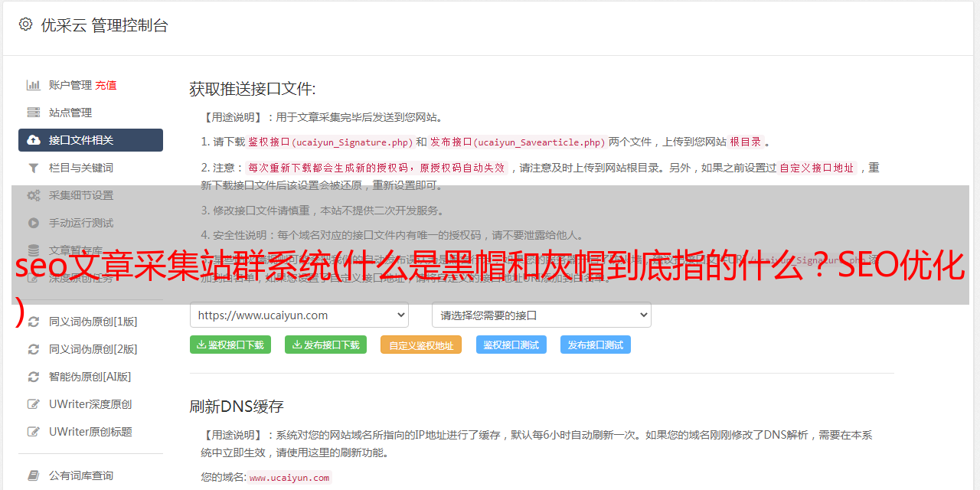Screen dimensions: 980x490
Task: Click the edit icon beside UWriter原创标题
Action: tap(34, 432)
